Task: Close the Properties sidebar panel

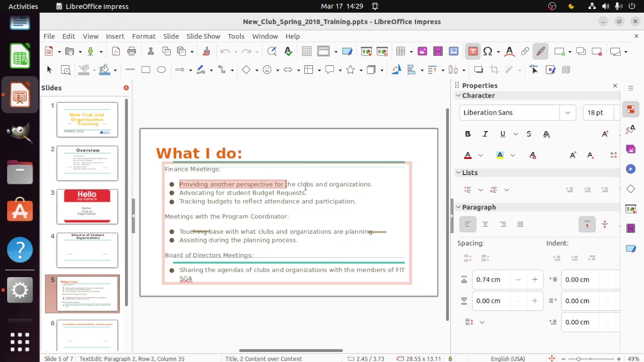Action: click(x=615, y=85)
